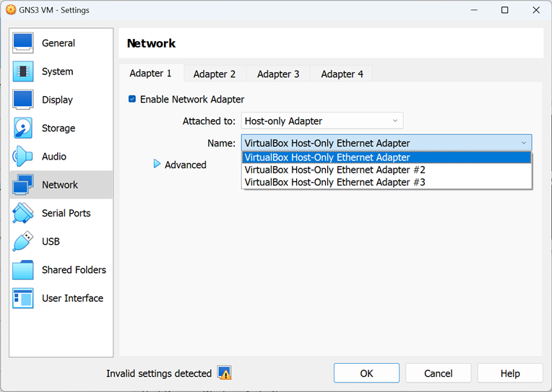Switch to the Adapter 4 tab

pos(342,74)
